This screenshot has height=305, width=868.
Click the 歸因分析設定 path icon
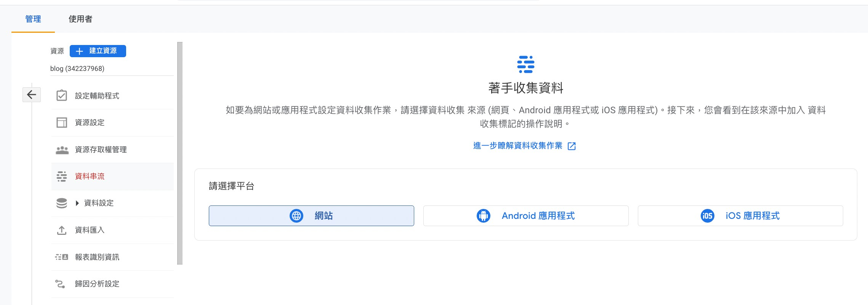pyautogui.click(x=60, y=284)
